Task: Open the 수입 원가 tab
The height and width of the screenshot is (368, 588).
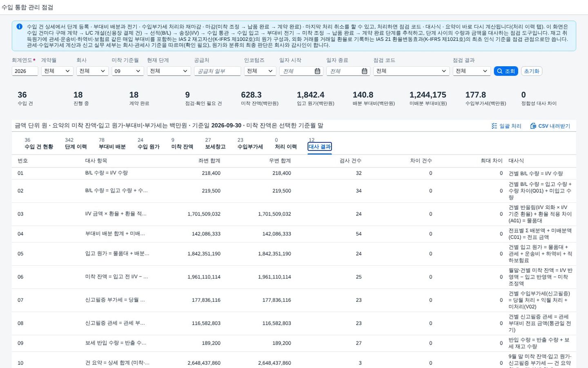Action: [x=149, y=144]
